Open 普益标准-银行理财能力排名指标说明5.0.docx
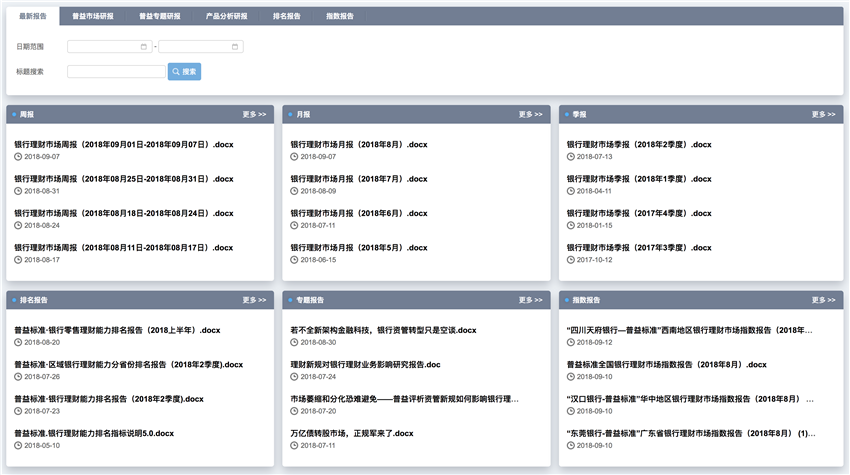Screen dimensions: 850x475 (x=94, y=433)
